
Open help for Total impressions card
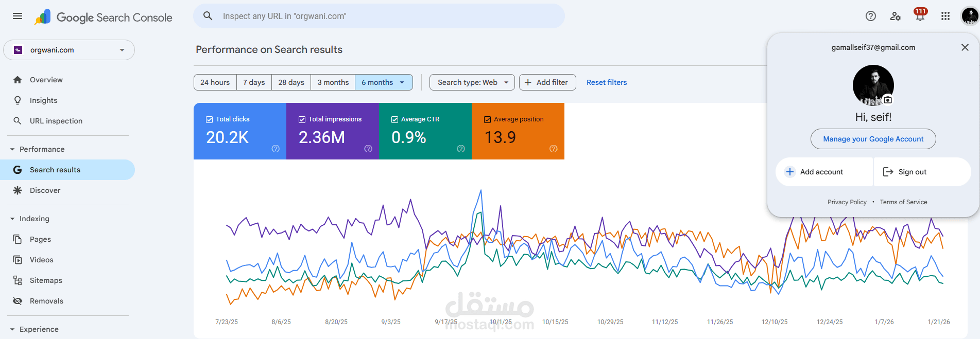[368, 149]
